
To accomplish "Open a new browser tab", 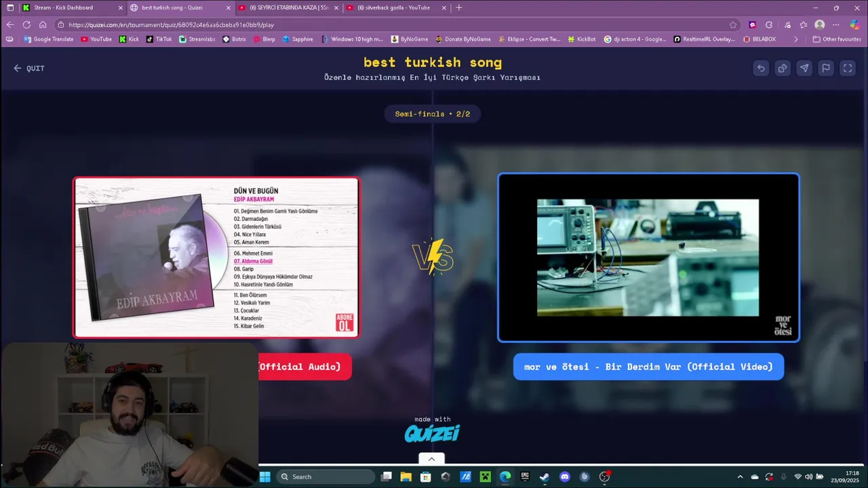I will point(459,7).
